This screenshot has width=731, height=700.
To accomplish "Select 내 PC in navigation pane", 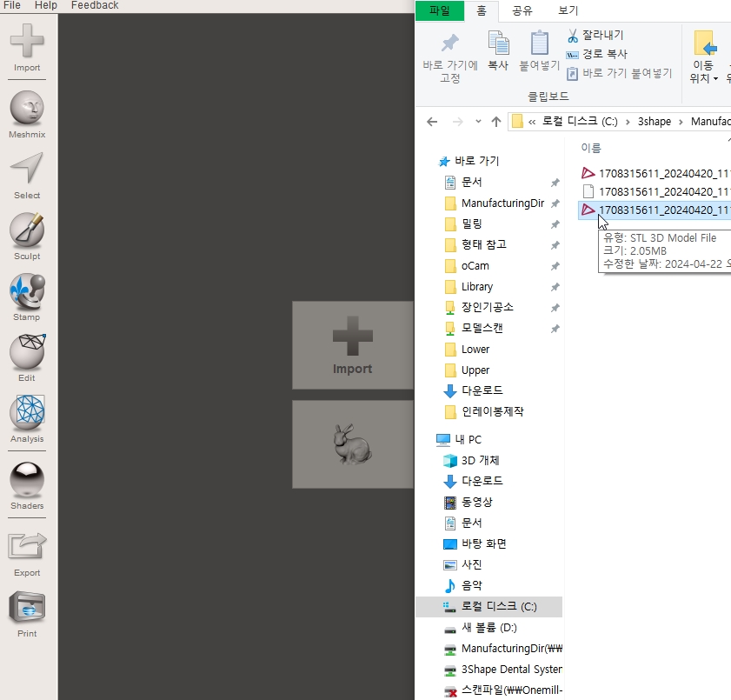I will (459, 440).
